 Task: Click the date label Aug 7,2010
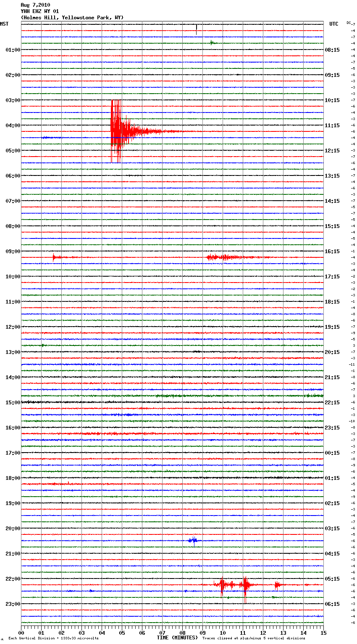[x=35, y=5]
